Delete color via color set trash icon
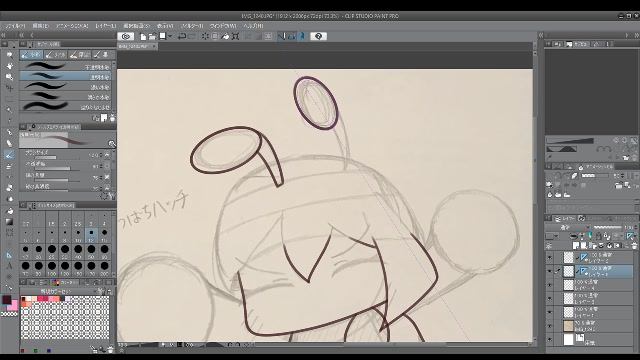The width and height of the screenshot is (640, 360). pos(111,349)
